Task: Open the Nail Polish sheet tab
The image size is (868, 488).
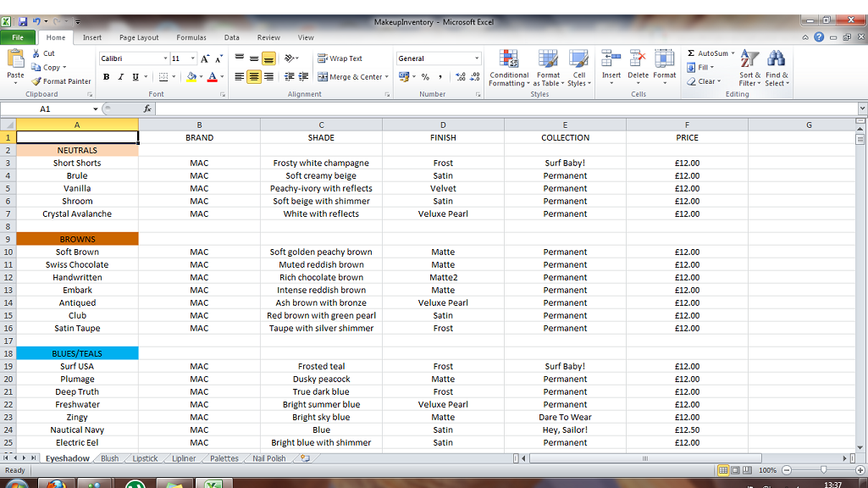Action: point(269,458)
